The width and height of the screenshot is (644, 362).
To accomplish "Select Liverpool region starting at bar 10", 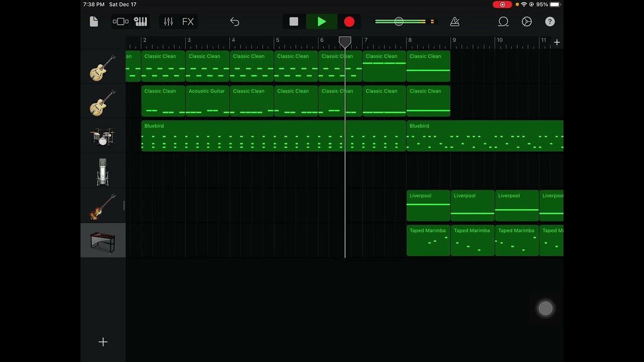I will tap(517, 206).
